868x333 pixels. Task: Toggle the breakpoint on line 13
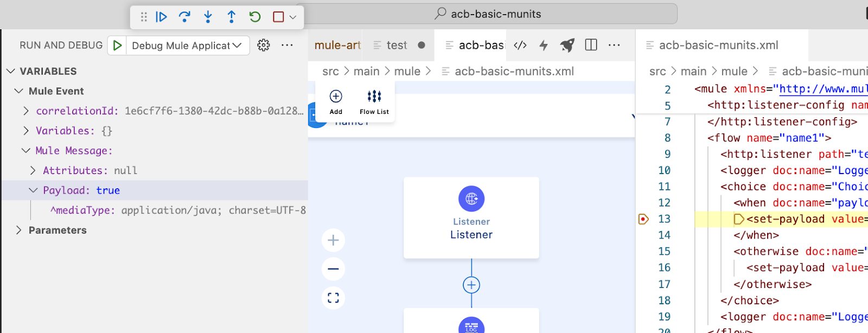point(643,219)
